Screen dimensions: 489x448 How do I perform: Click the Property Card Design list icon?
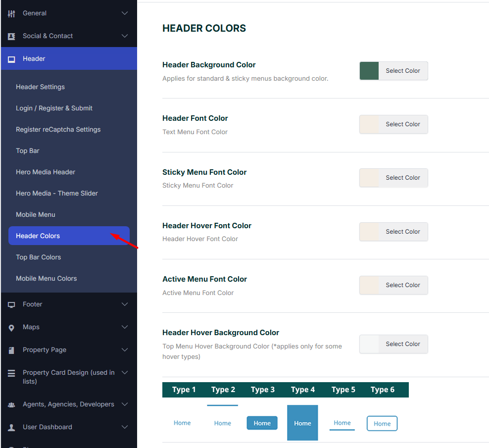pyautogui.click(x=11, y=373)
